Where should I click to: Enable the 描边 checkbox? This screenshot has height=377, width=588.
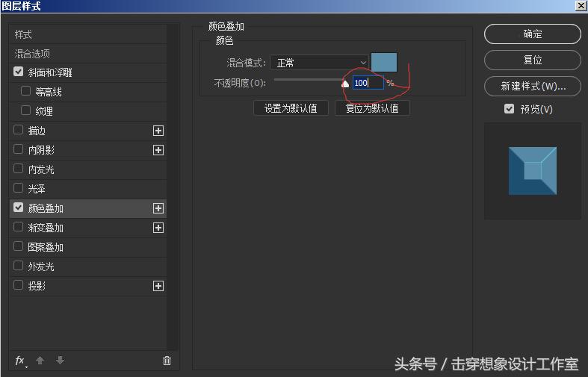tap(18, 130)
